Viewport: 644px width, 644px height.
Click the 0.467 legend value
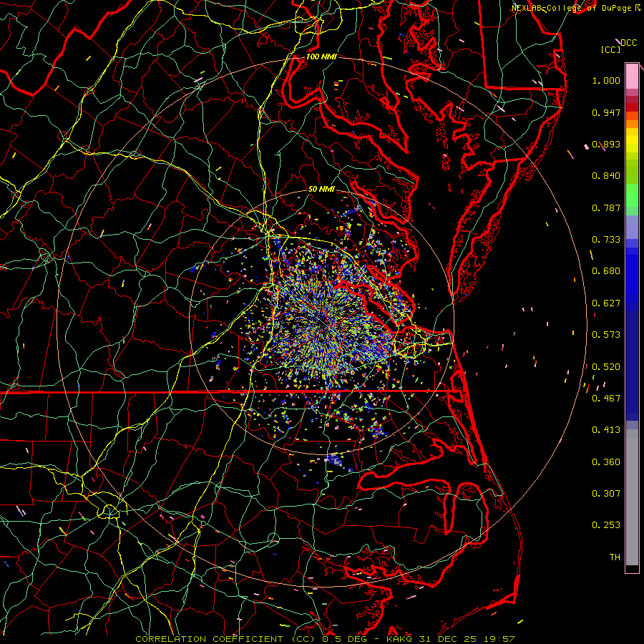pos(606,399)
